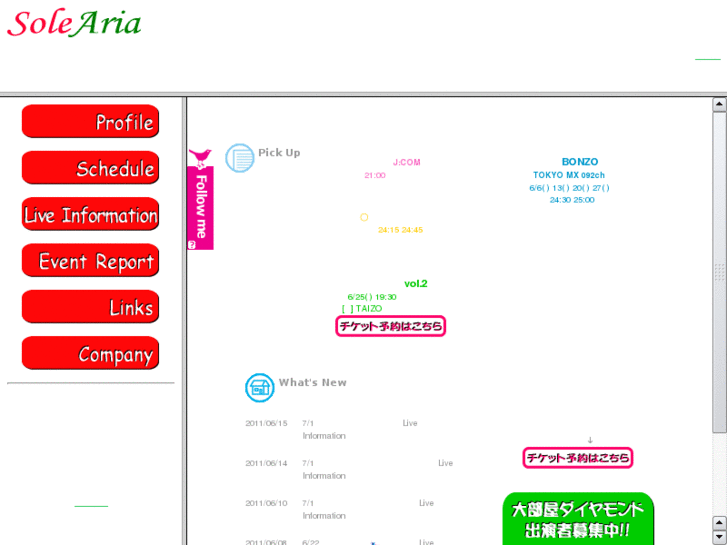Click the J:COM pink text

(407, 162)
